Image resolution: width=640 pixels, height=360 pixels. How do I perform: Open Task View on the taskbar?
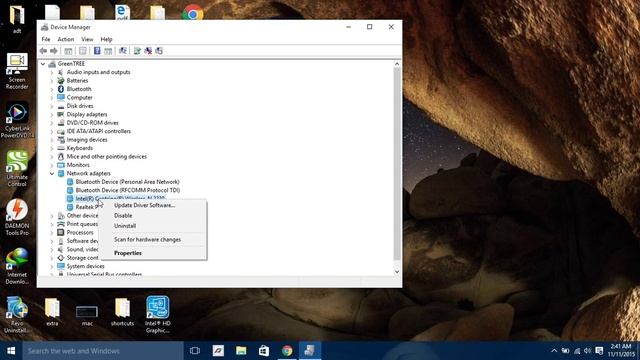point(195,351)
